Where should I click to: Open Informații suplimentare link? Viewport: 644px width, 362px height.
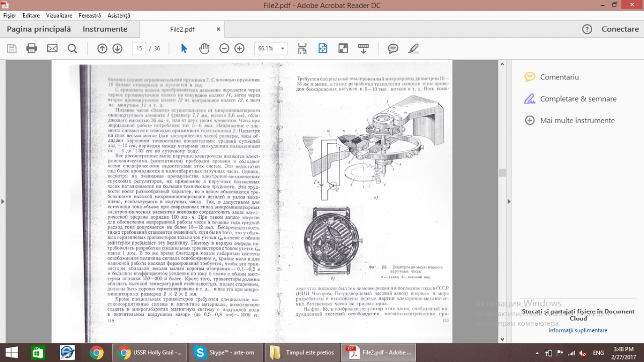coord(578,330)
